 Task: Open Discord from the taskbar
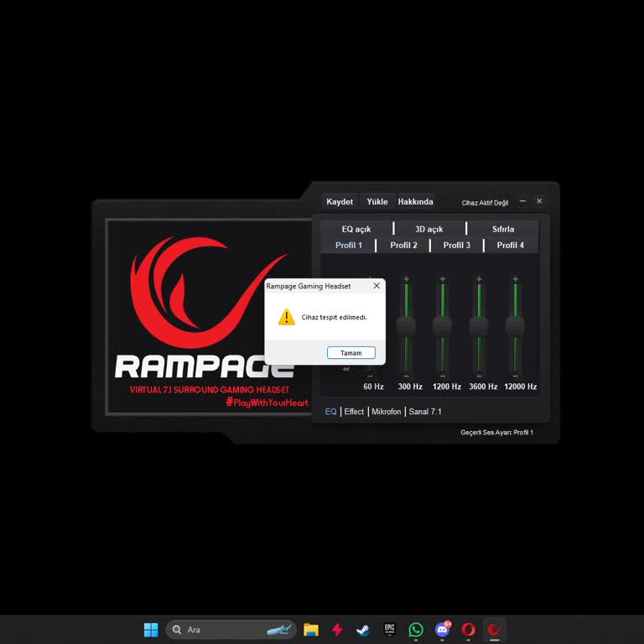(442, 629)
